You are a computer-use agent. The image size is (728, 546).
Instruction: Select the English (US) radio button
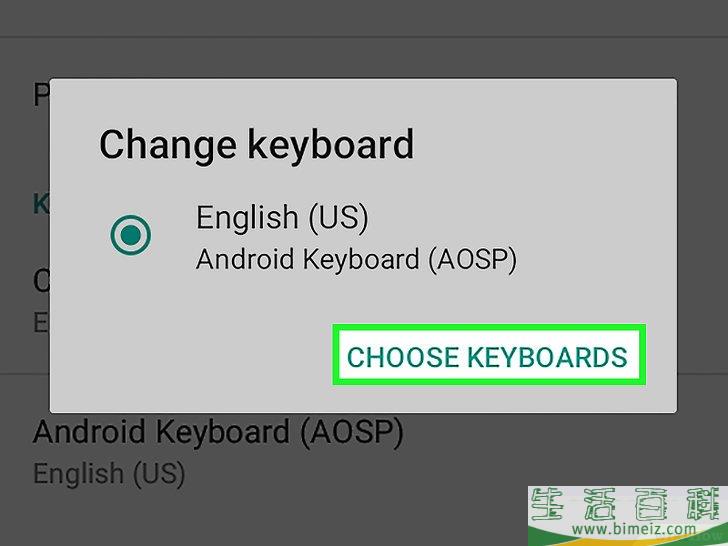coord(131,235)
